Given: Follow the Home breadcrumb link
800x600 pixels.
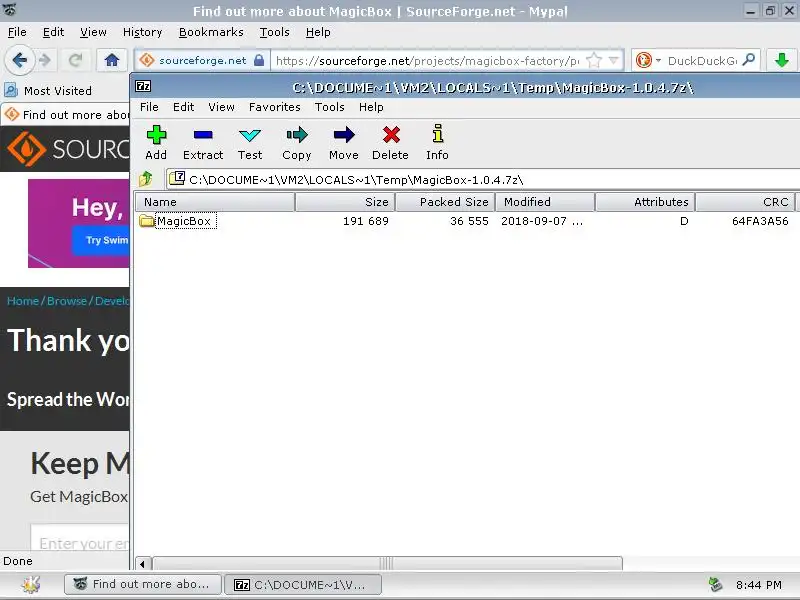Looking at the screenshot, I should pyautogui.click(x=23, y=301).
